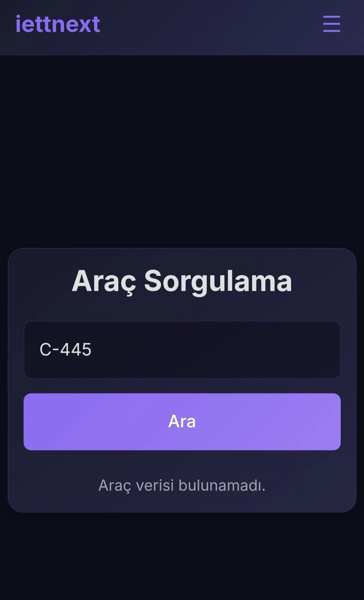Click the 'Araç verisi bulunamadı.' message

[182, 485]
